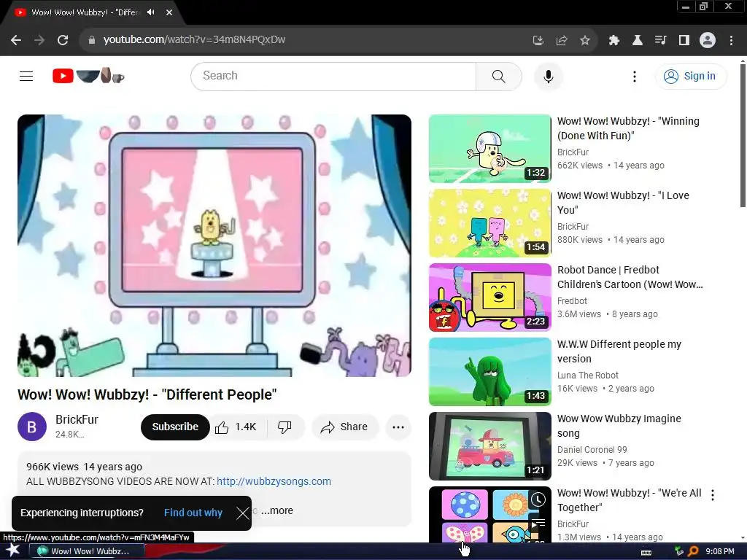This screenshot has width=747, height=560.
Task: Open Fredbot channel name
Action: [572, 301]
